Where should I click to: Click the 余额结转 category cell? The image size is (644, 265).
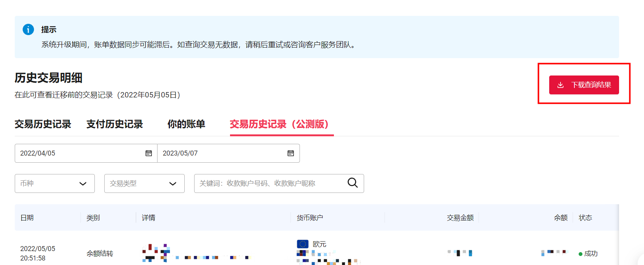[100, 254]
